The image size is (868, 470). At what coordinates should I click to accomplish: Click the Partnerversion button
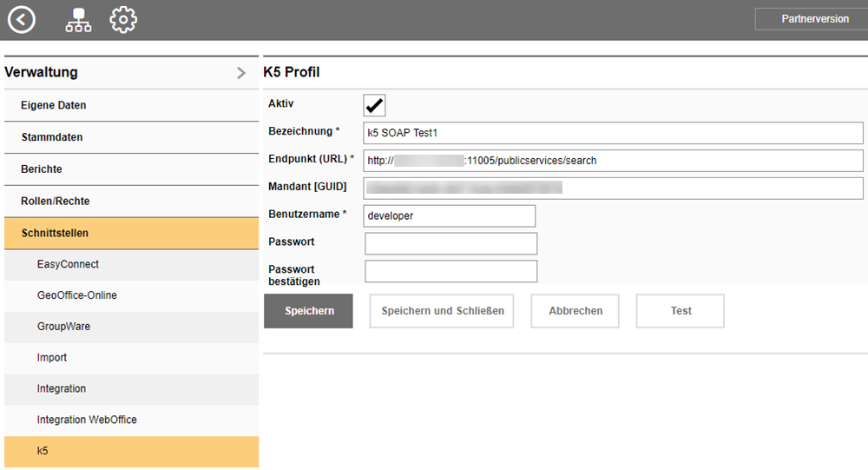pyautogui.click(x=814, y=19)
